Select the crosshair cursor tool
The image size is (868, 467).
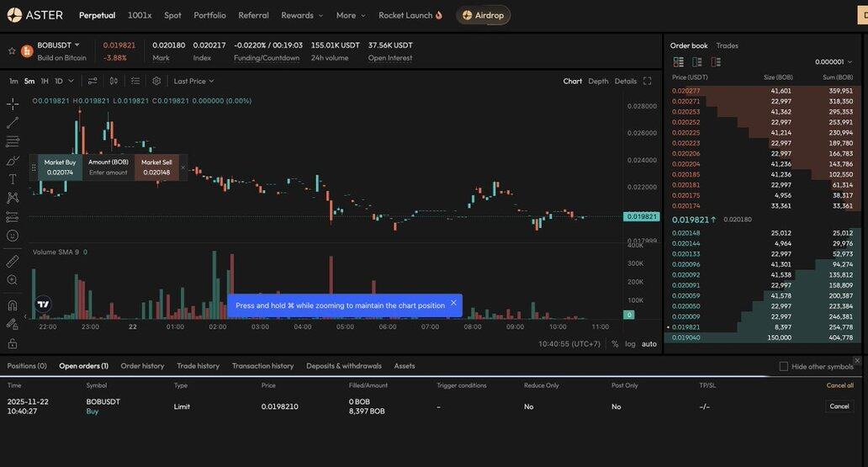13,104
